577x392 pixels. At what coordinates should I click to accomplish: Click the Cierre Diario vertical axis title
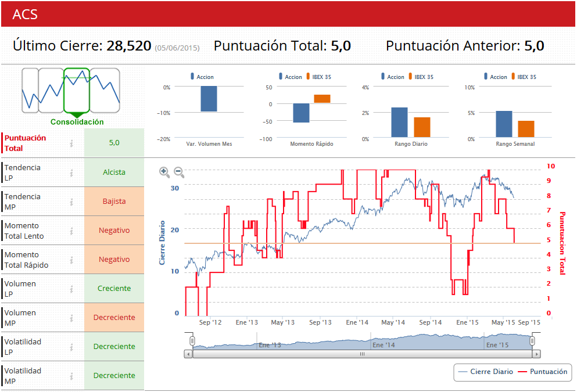162,243
